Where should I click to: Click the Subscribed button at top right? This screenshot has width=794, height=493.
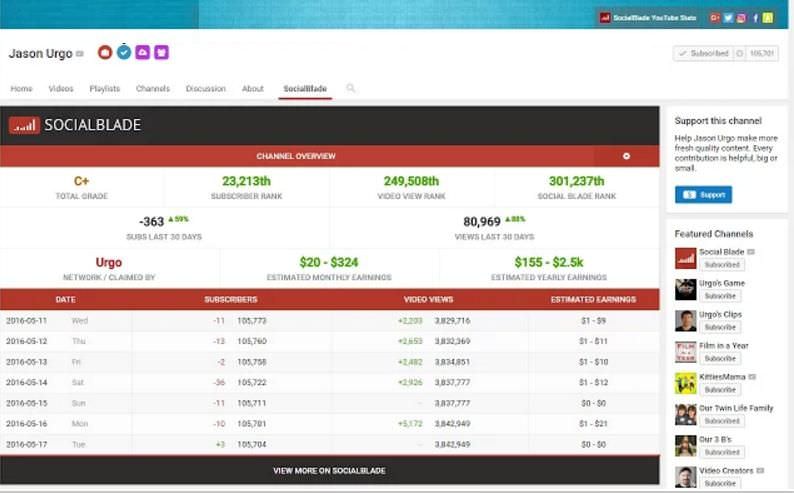tap(704, 53)
